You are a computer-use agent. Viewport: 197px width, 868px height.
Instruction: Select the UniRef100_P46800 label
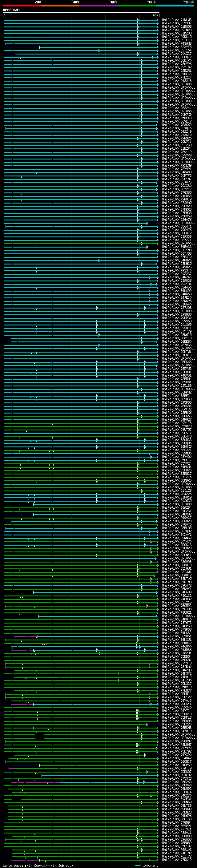pos(177,646)
